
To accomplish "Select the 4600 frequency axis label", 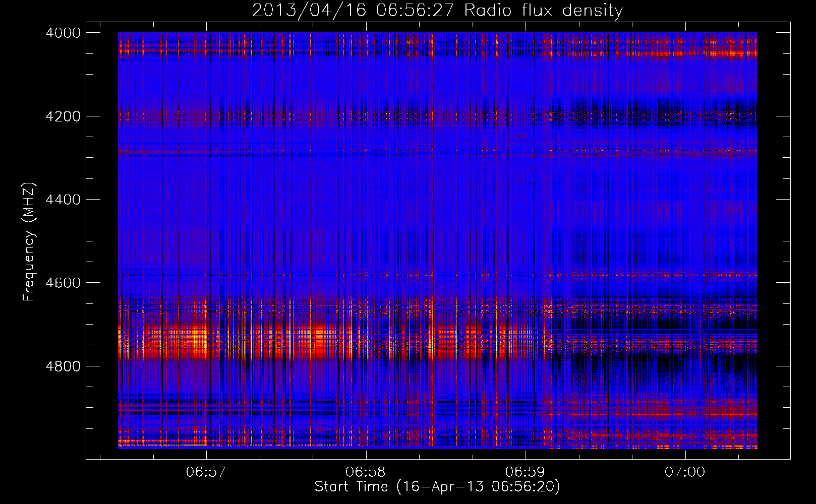I will point(63,283).
